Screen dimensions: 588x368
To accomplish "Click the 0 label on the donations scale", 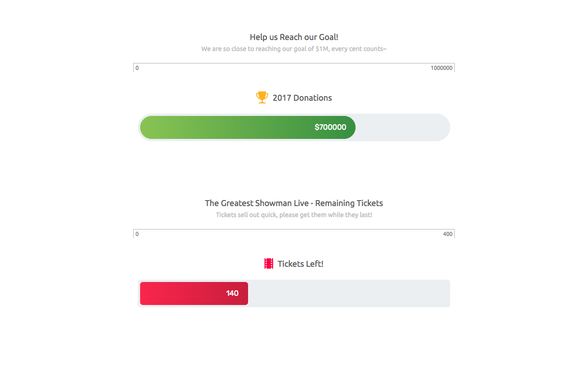I will (137, 68).
